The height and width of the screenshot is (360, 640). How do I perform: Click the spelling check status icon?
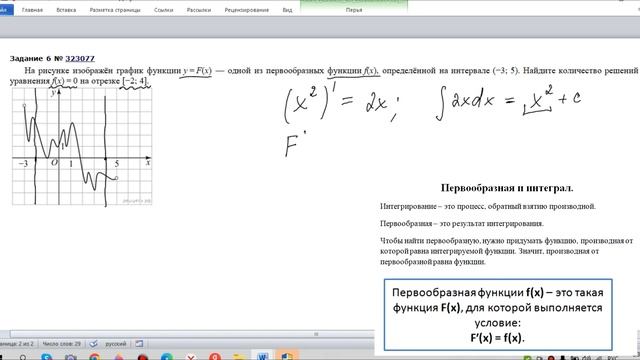[x=93, y=344]
